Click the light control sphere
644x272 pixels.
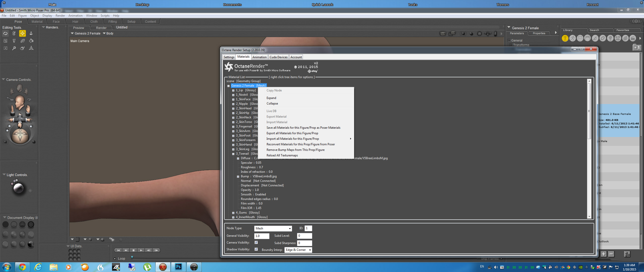tap(18, 188)
